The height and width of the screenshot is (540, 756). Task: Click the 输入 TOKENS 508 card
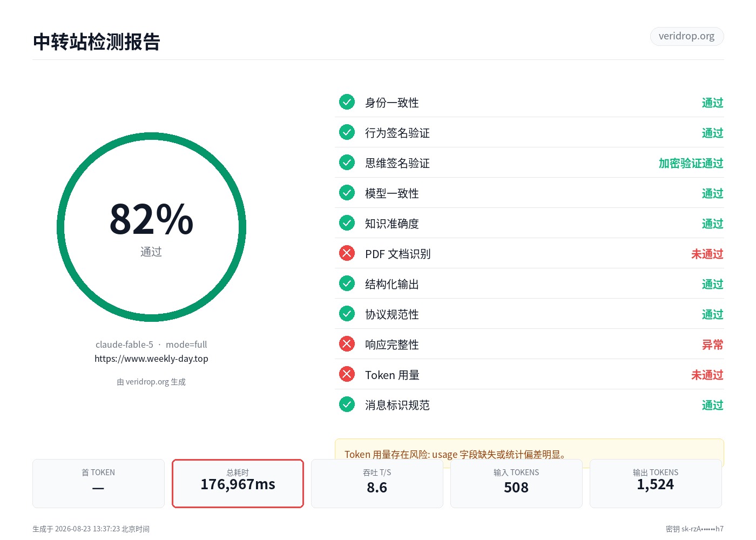tap(516, 483)
